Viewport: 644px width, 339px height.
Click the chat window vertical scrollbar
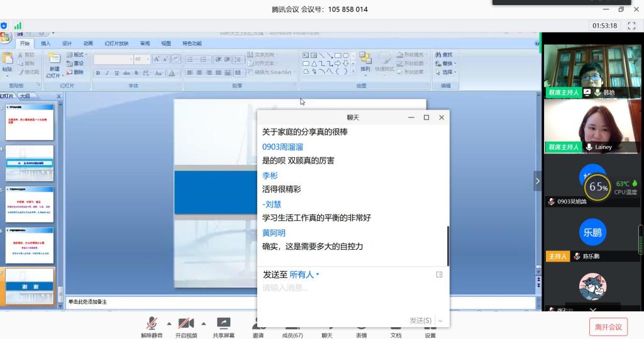[x=448, y=245]
